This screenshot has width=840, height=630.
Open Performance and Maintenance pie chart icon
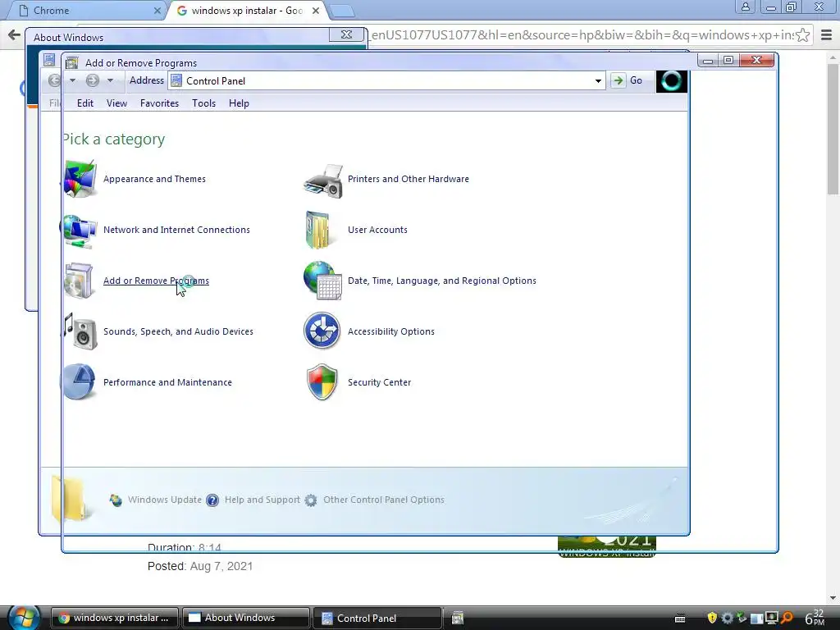pos(80,382)
